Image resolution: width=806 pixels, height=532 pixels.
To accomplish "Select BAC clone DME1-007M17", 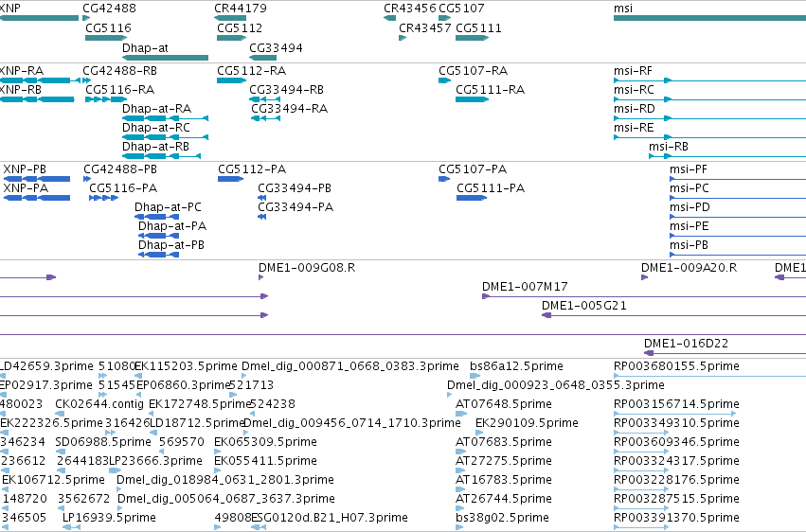I will pyautogui.click(x=525, y=287).
